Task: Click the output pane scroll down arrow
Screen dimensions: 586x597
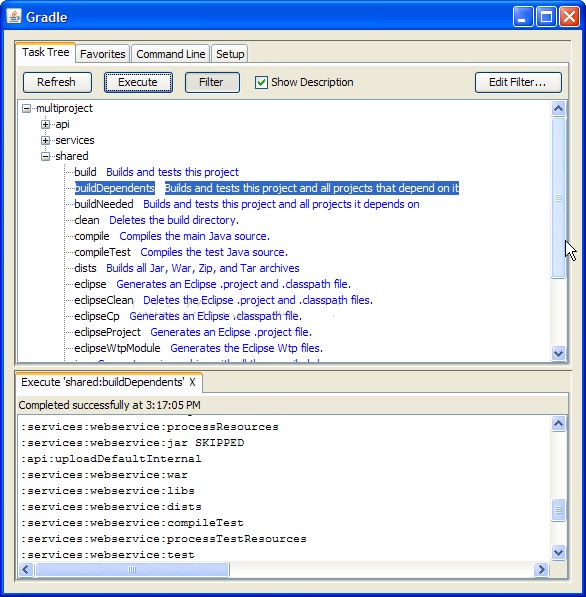Action: (558, 552)
